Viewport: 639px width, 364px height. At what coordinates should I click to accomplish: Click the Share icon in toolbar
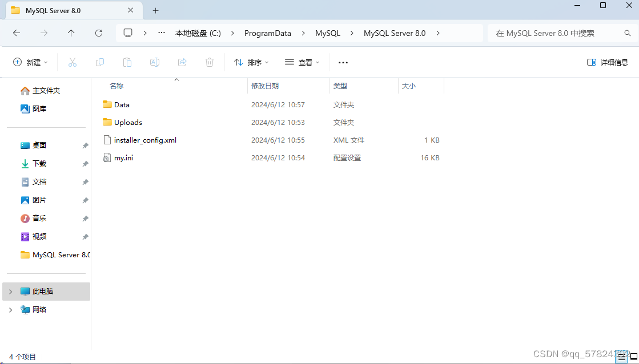182,62
